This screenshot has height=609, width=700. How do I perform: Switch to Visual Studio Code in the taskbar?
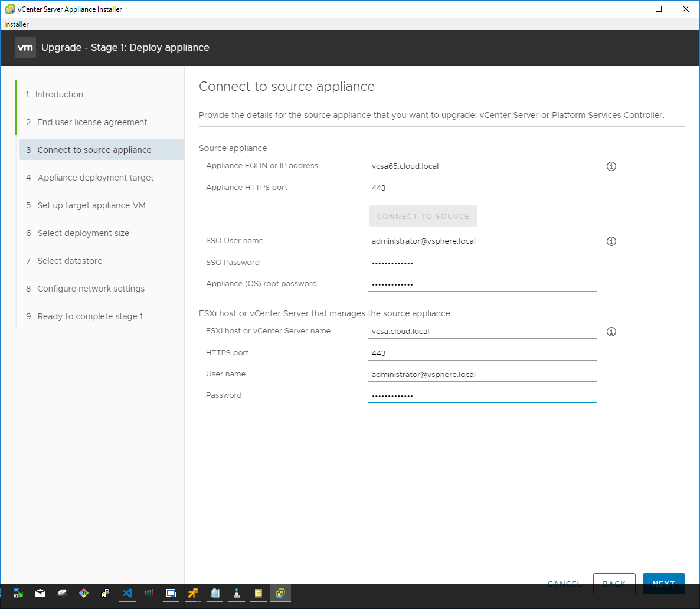click(x=127, y=593)
